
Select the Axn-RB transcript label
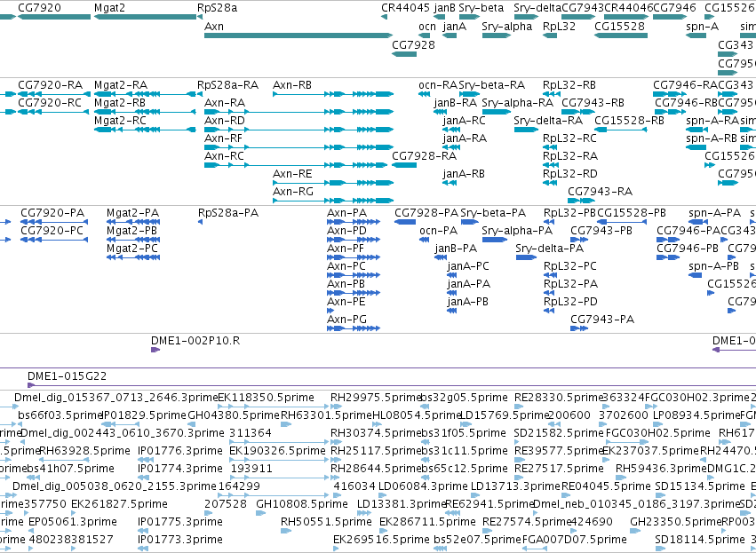pyautogui.click(x=292, y=85)
